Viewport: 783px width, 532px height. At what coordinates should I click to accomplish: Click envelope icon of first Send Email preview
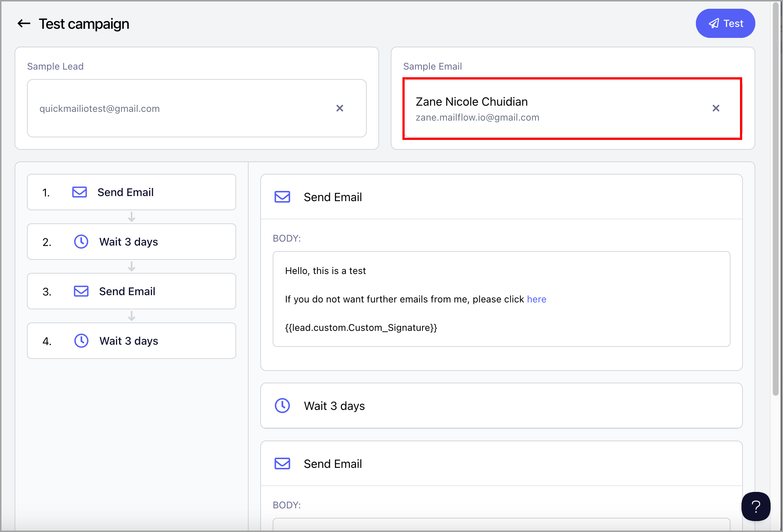[282, 197]
